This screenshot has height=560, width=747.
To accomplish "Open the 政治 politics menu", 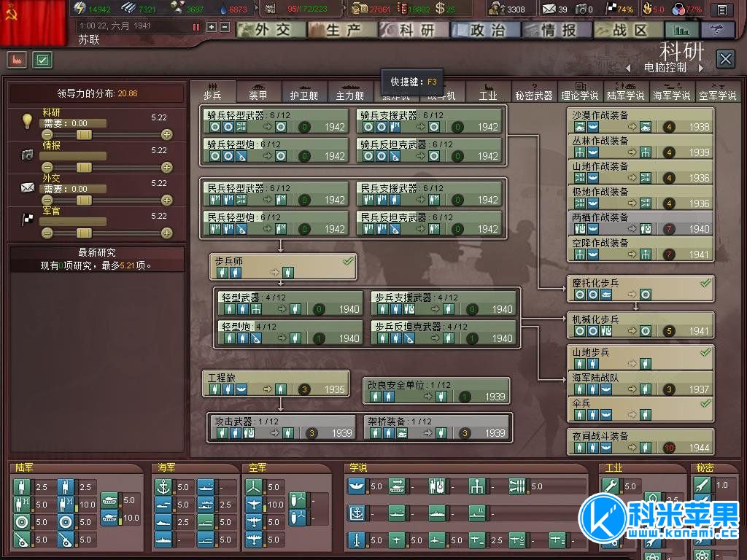I will [486, 30].
